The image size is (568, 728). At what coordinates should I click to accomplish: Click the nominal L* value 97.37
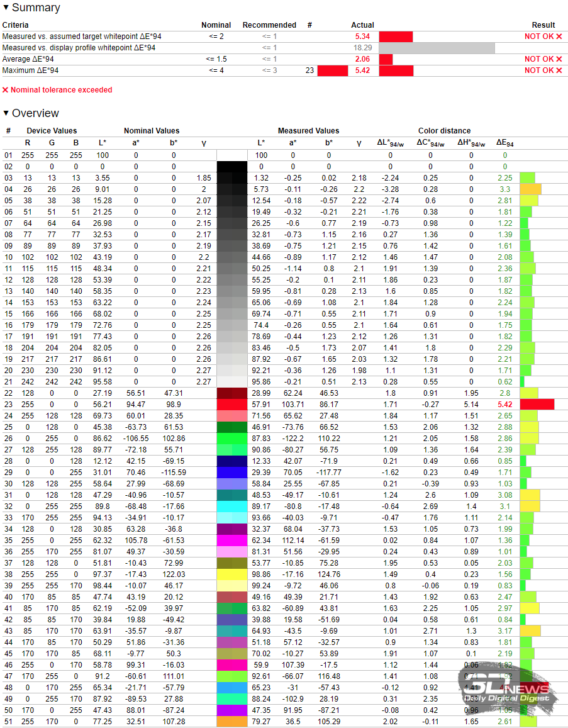pos(103,574)
